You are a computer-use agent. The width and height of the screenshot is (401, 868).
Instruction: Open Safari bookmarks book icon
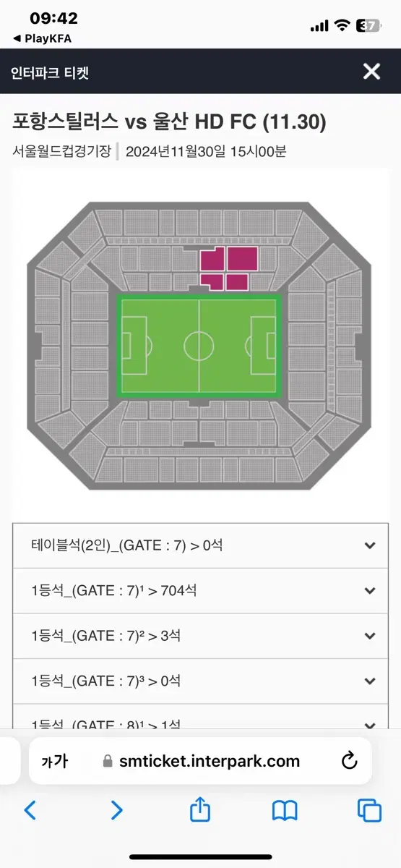[285, 811]
